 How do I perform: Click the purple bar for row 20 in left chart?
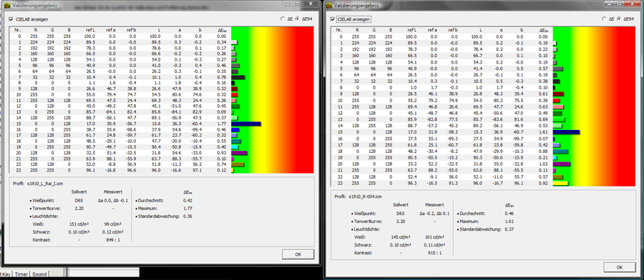coord(239,153)
